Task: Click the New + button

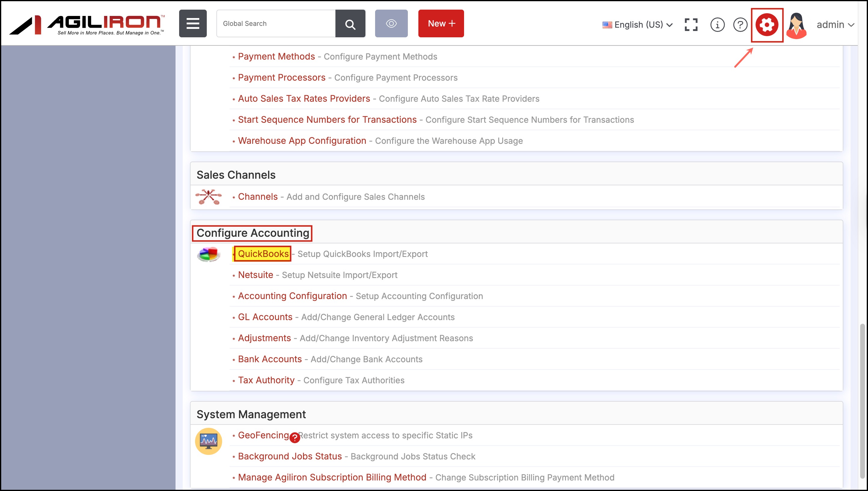Action: (x=441, y=23)
